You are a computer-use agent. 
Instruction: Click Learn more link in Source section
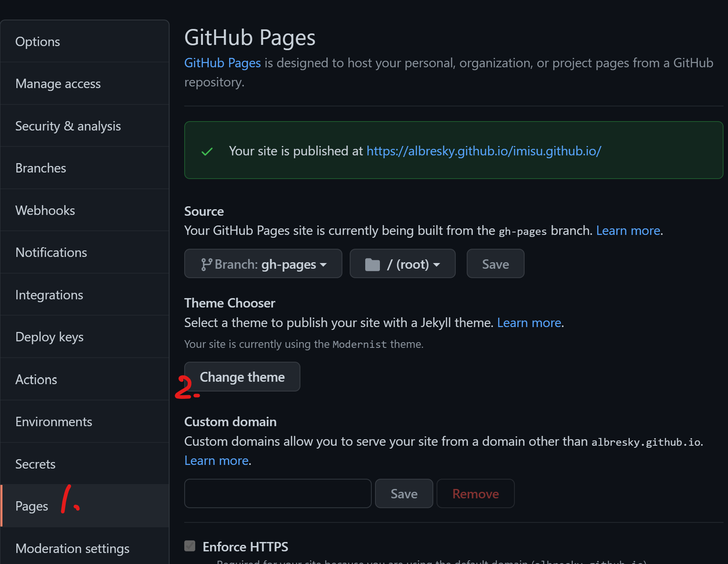(x=628, y=230)
